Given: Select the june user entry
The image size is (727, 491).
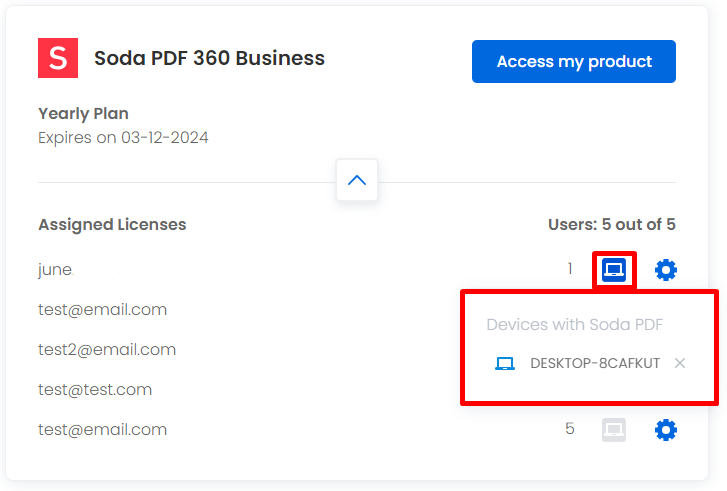Looking at the screenshot, I should (55, 269).
